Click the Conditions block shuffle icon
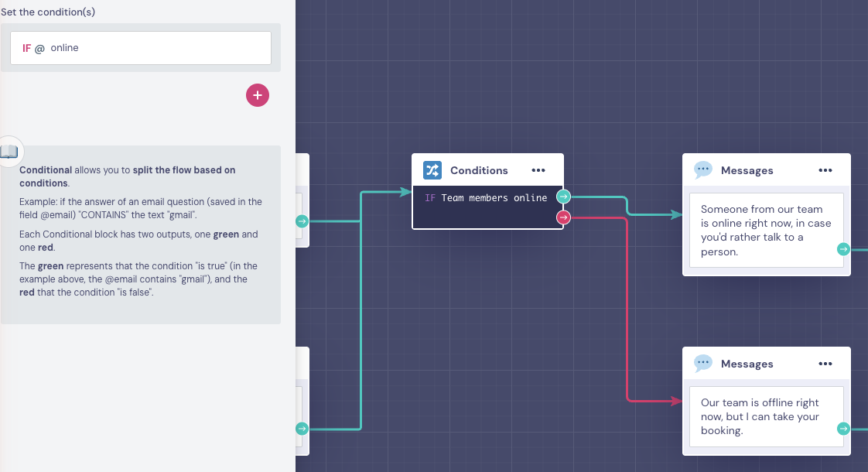The image size is (868, 472). pyautogui.click(x=432, y=170)
